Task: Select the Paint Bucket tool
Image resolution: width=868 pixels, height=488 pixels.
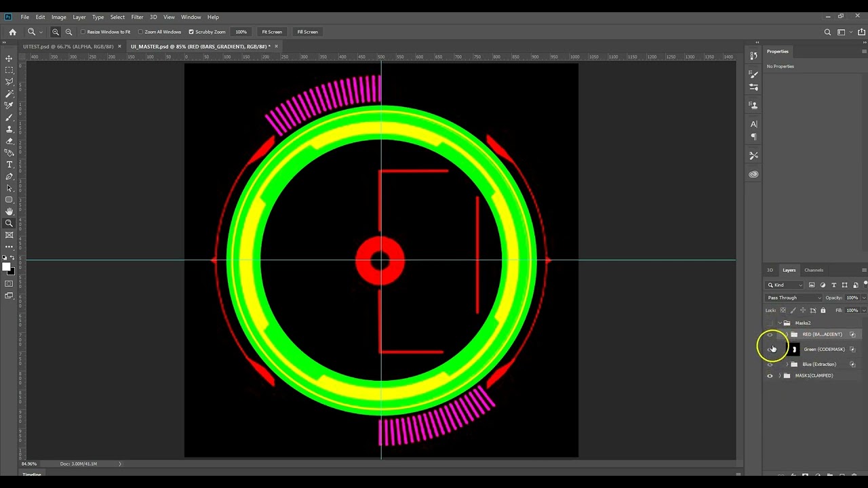Action: coord(9,152)
